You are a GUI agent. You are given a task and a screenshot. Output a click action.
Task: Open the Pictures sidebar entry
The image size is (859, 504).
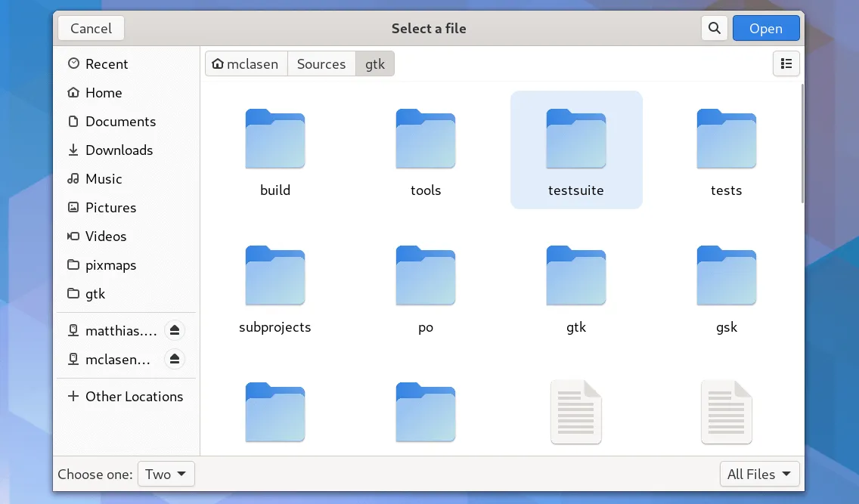click(x=110, y=208)
